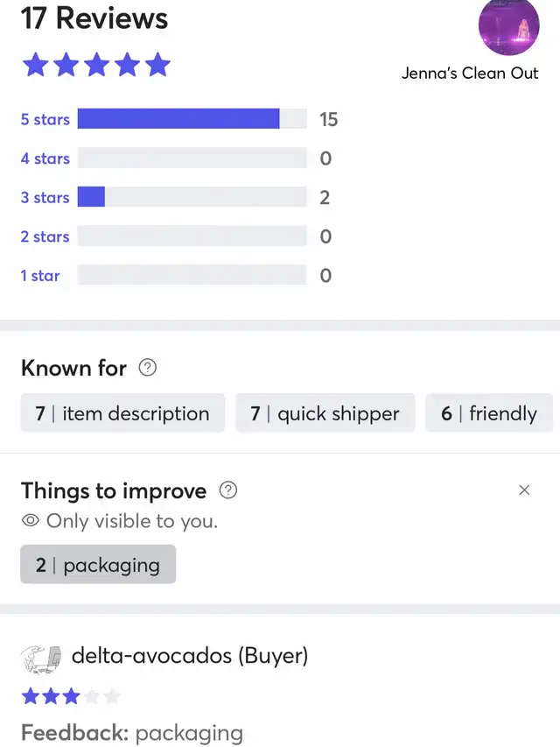Click the 5 stars rating bar
This screenshot has height=747, width=560.
coord(192,118)
